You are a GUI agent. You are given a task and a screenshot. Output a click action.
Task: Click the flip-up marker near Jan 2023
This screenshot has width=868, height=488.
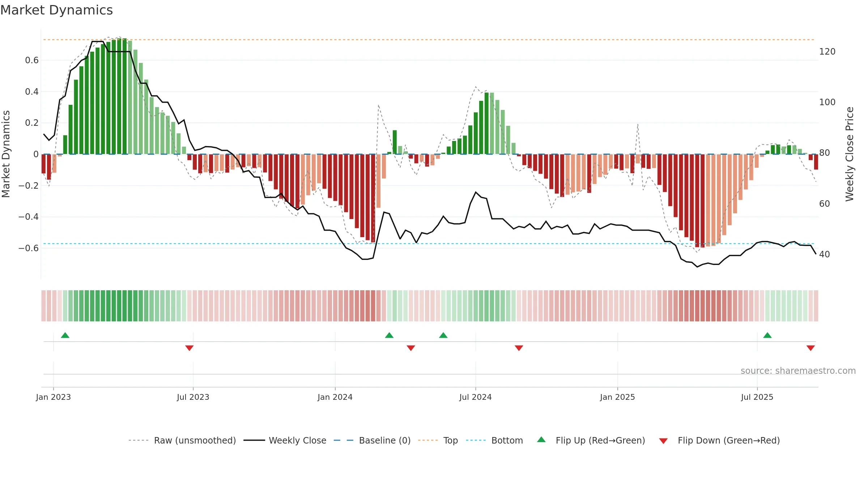tap(65, 335)
